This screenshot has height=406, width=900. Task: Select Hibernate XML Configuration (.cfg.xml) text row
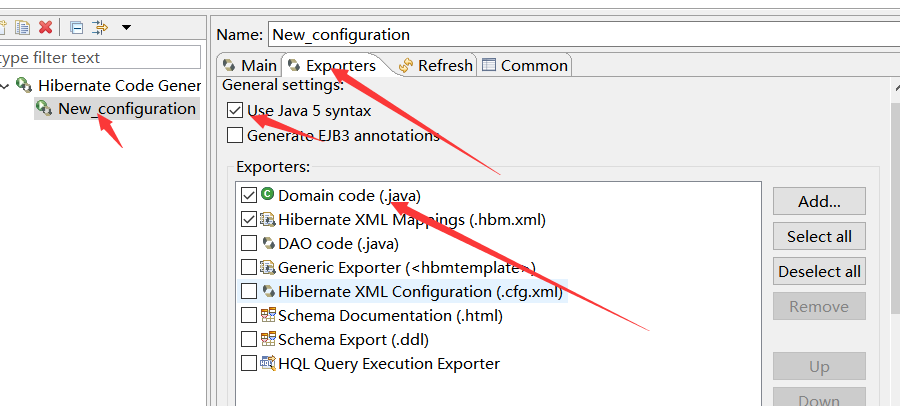(420, 292)
